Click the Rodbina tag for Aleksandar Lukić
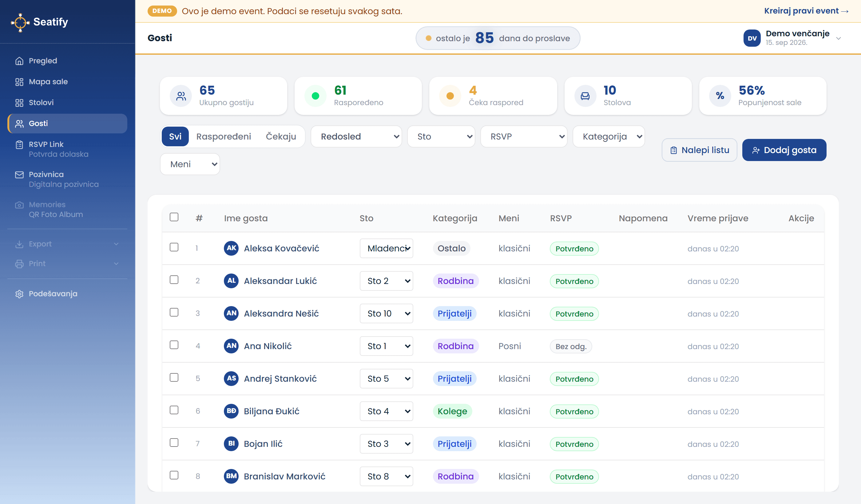Image resolution: width=861 pixels, height=504 pixels. click(x=455, y=281)
